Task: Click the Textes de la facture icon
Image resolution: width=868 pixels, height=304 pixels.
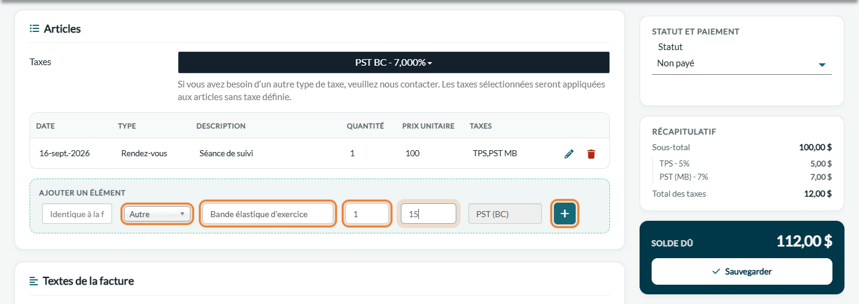Action: [x=34, y=281]
